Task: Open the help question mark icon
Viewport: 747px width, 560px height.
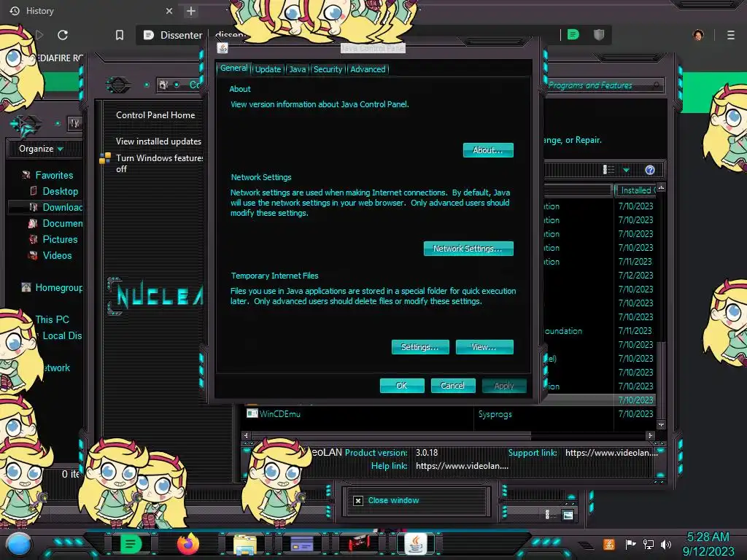Action: pos(650,170)
